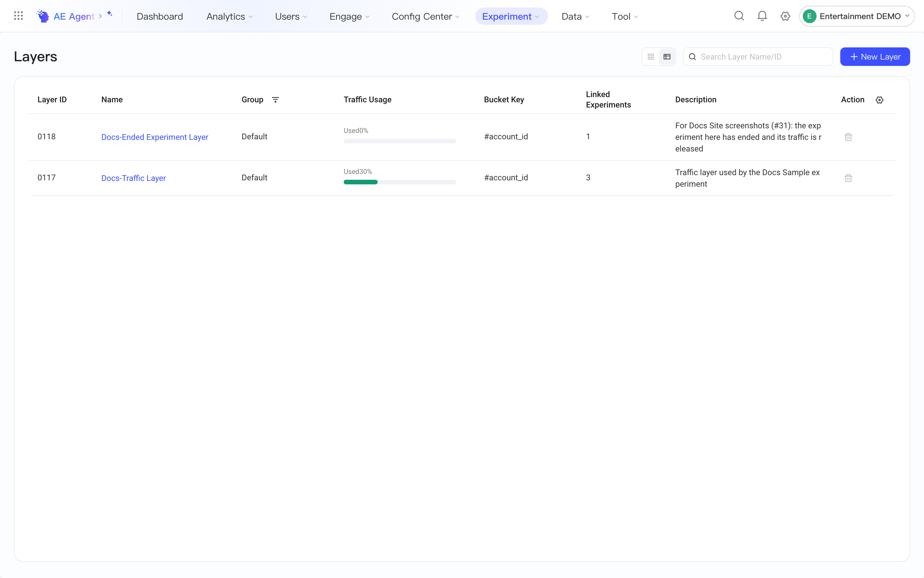The image size is (924, 578).
Task: Click the search icon inside layer search box
Action: [x=692, y=57]
